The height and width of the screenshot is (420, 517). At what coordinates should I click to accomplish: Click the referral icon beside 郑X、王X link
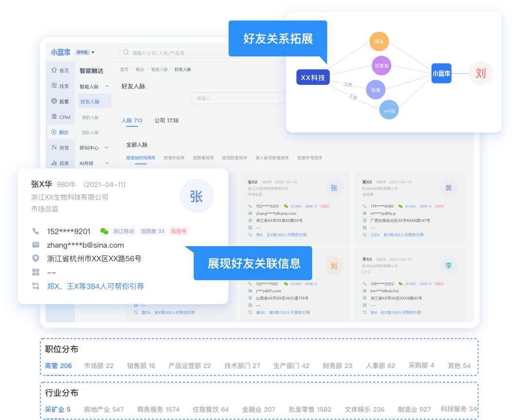coord(35,286)
